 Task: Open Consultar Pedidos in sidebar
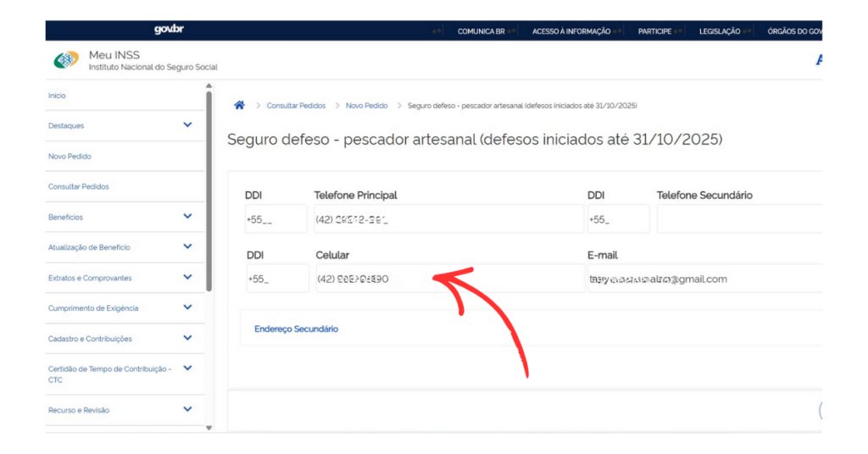78,186
